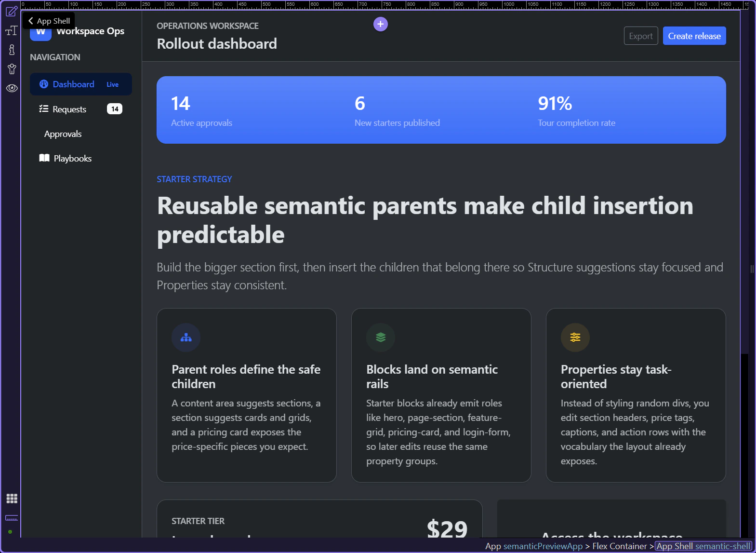Select the text size tool icon
This screenshot has height=553, width=756.
pyautogui.click(x=12, y=31)
